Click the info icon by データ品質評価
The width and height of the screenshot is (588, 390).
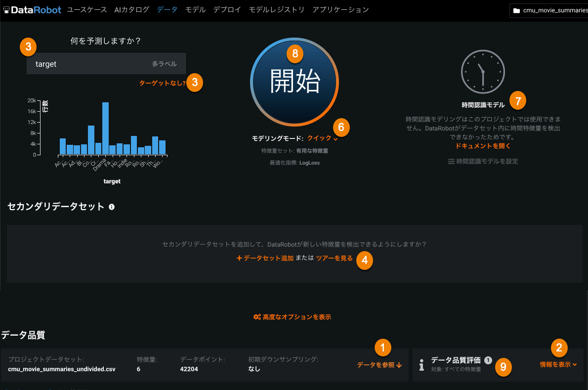click(x=421, y=365)
